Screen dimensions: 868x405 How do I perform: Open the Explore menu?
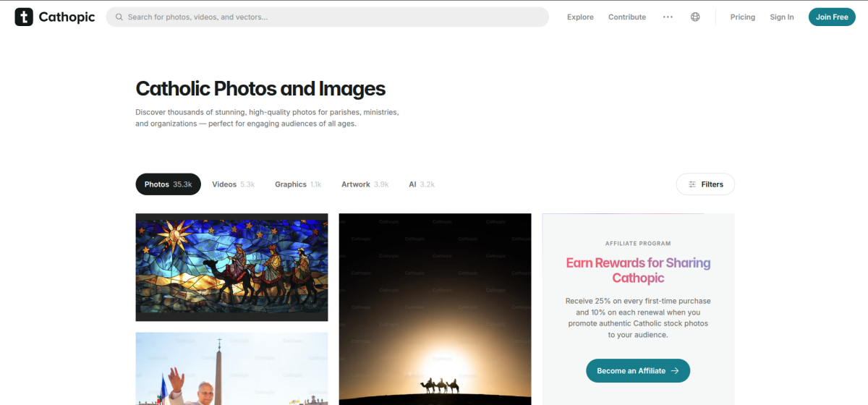580,17
